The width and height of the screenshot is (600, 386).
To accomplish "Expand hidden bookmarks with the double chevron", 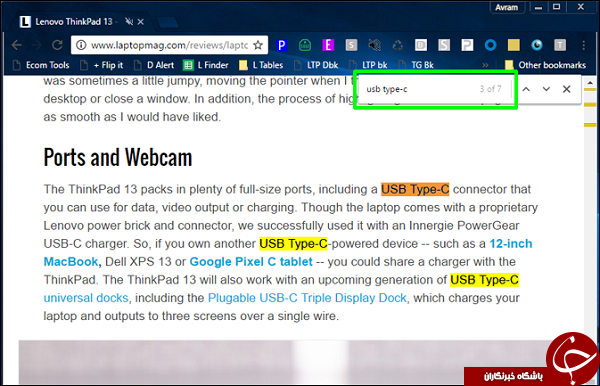I will tap(485, 65).
